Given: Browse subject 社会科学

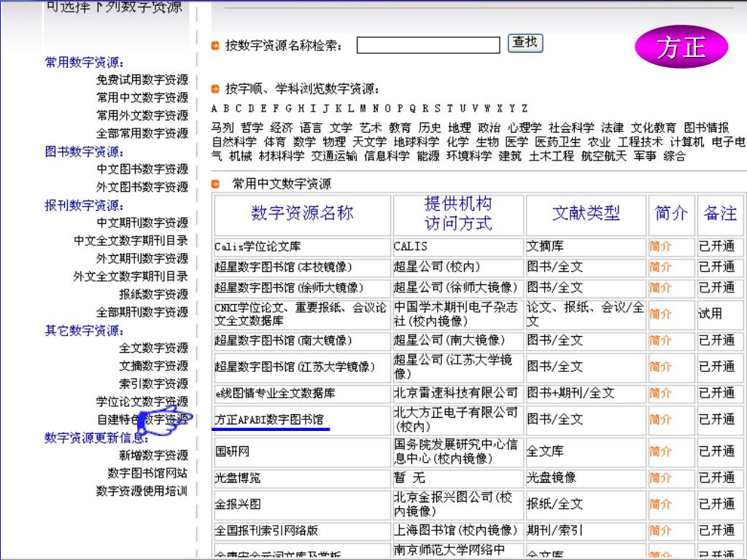Looking at the screenshot, I should click(571, 128).
